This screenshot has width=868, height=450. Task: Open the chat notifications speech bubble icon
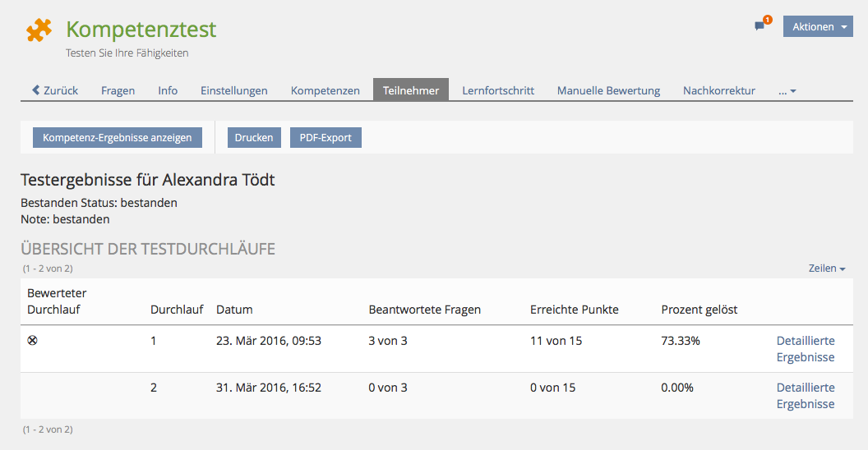(x=760, y=26)
